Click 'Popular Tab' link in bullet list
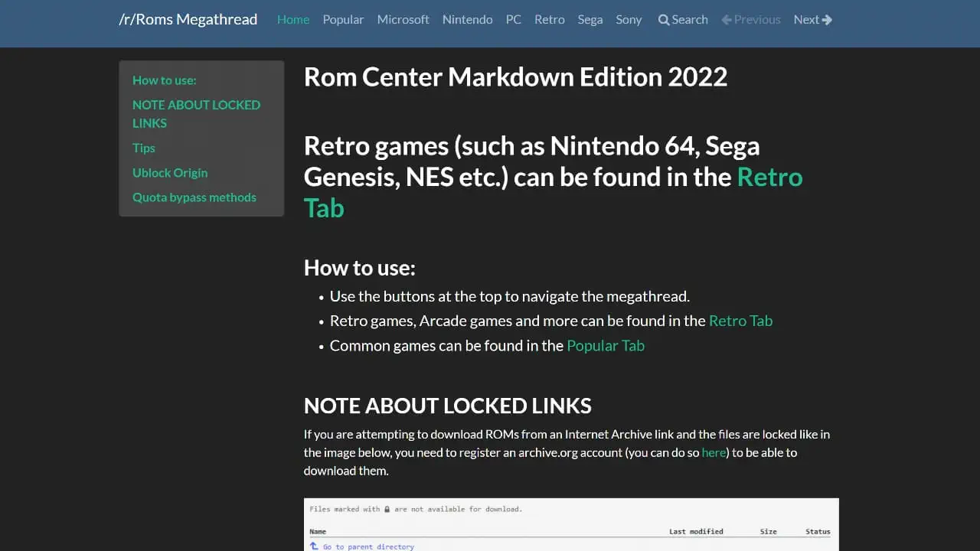980x551 pixels. pyautogui.click(x=606, y=345)
